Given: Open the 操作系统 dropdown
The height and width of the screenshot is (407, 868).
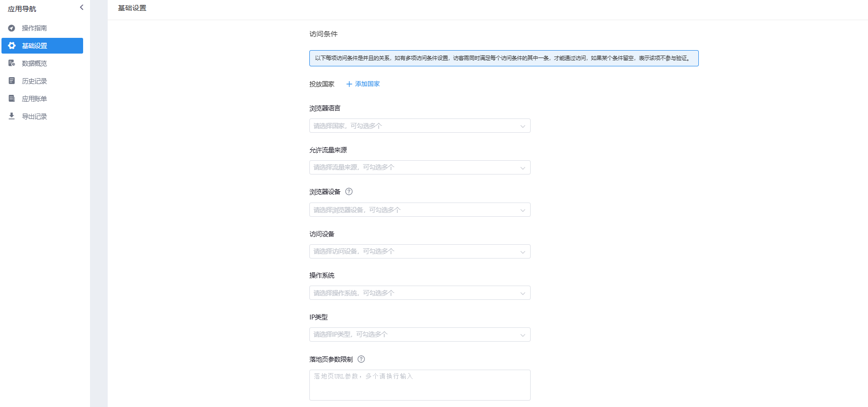Looking at the screenshot, I should coord(419,293).
